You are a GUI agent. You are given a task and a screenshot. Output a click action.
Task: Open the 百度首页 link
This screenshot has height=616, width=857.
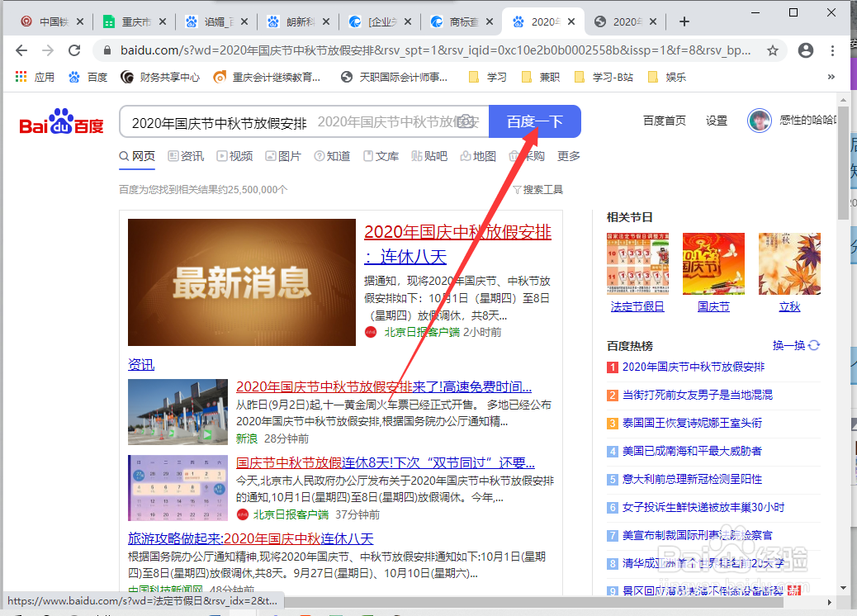664,121
